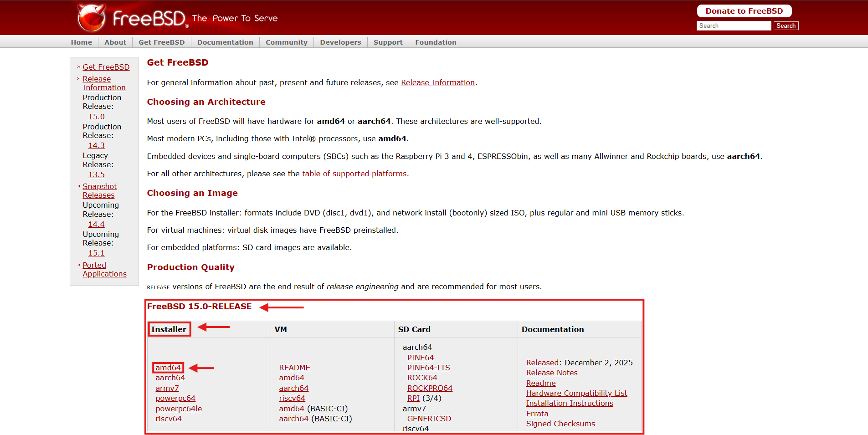
Task: Download the amd64 installer image
Action: (x=168, y=368)
